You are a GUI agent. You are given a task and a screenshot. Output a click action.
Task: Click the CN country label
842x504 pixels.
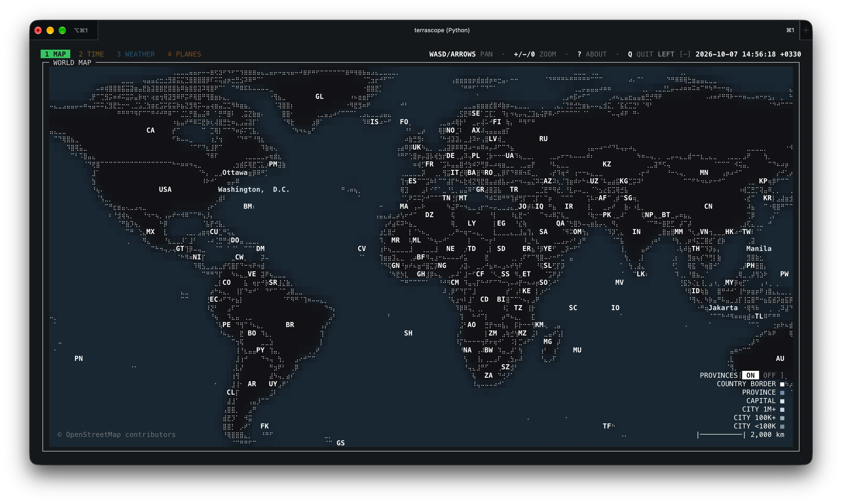tap(708, 206)
